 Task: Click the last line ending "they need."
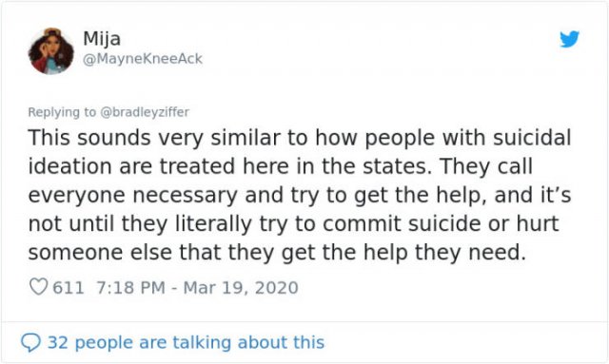[277, 253]
